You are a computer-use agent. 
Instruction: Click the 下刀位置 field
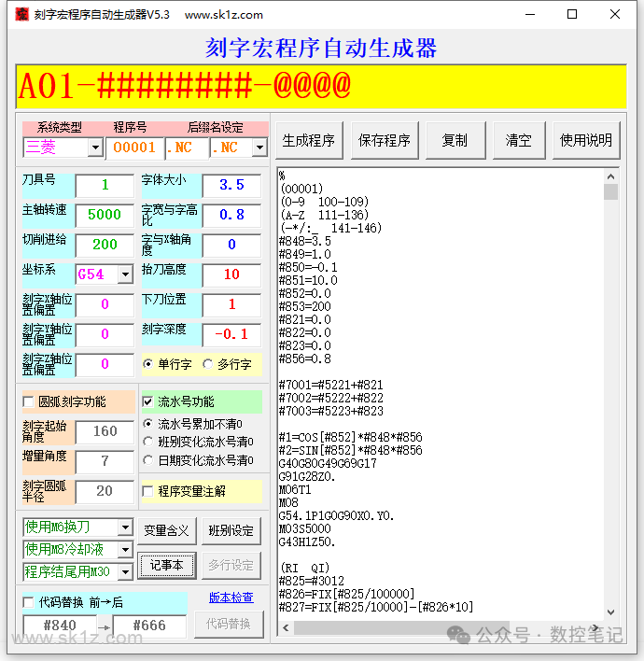coord(231,304)
